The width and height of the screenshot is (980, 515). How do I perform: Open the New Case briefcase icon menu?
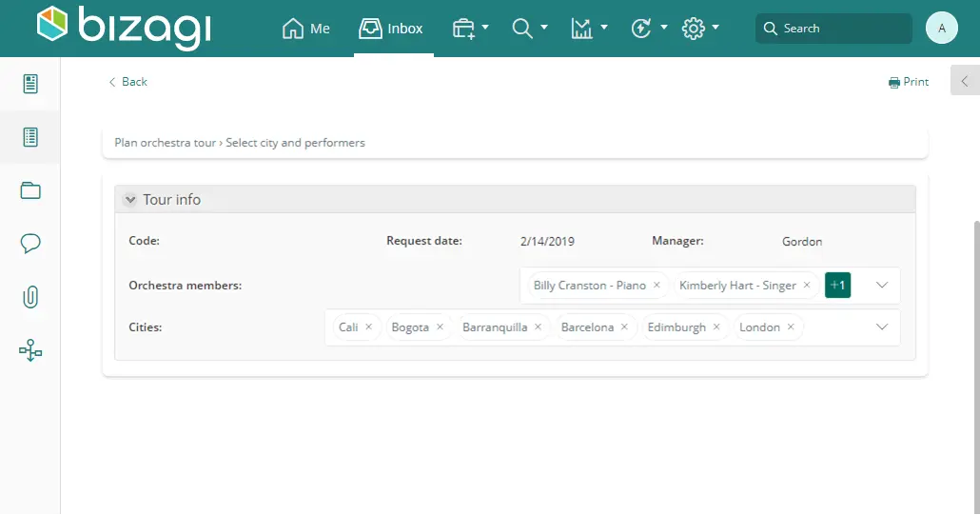tap(470, 29)
